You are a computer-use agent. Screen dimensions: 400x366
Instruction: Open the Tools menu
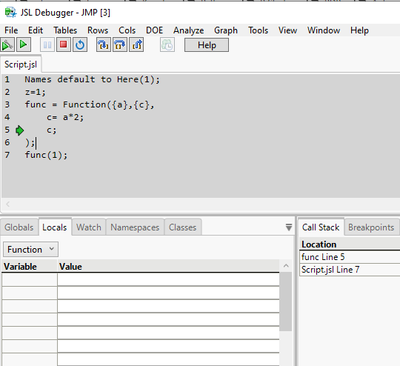point(258,30)
